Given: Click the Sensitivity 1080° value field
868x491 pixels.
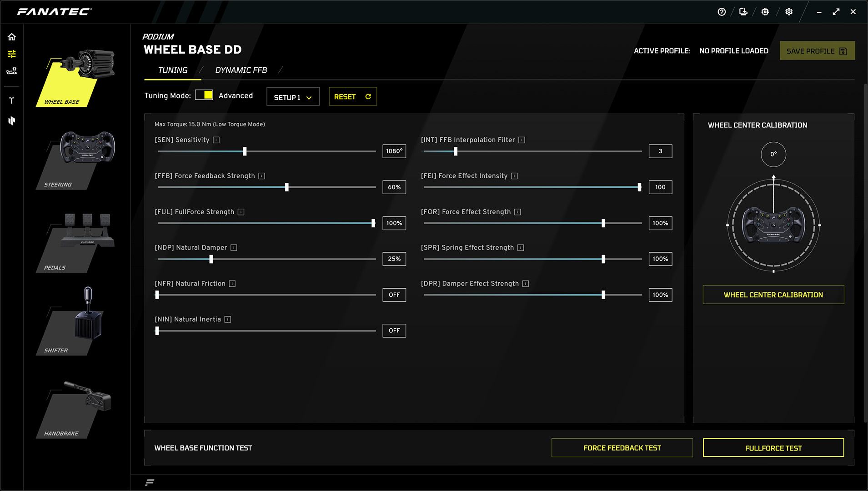Looking at the screenshot, I should (x=394, y=151).
